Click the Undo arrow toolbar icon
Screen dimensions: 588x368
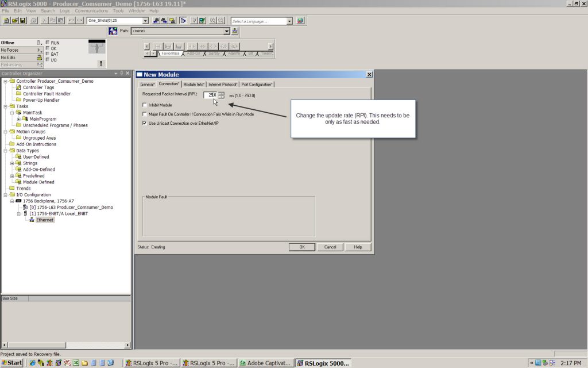pyautogui.click(x=71, y=21)
